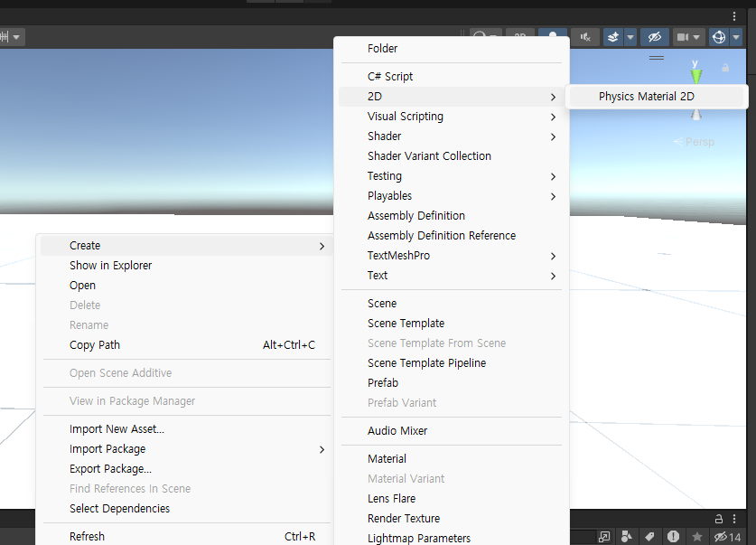Expand Create submenu chevron

(x=322, y=247)
